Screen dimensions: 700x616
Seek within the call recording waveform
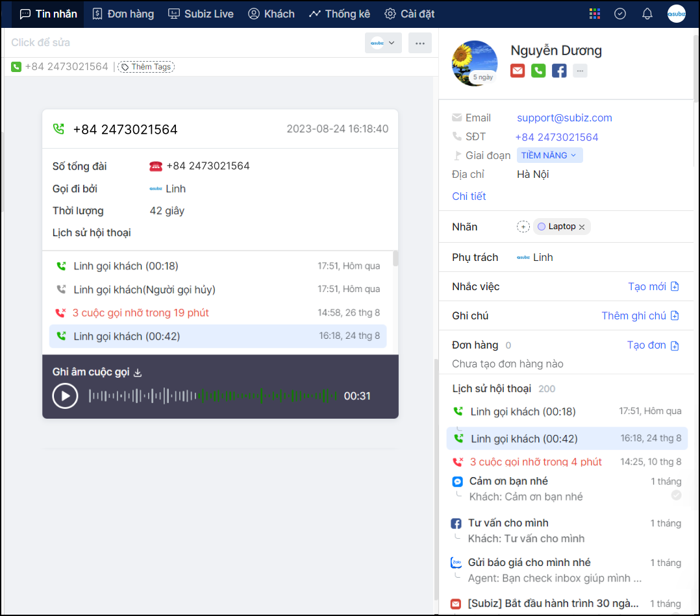click(213, 395)
